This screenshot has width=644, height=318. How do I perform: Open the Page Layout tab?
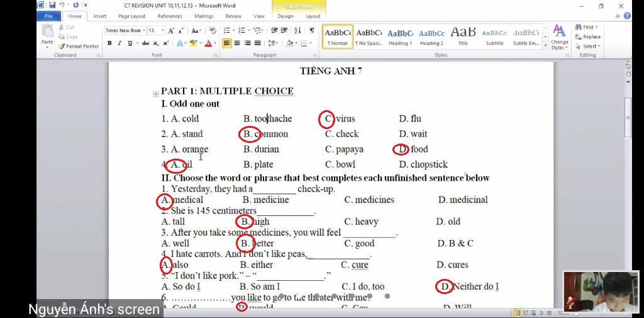(132, 16)
